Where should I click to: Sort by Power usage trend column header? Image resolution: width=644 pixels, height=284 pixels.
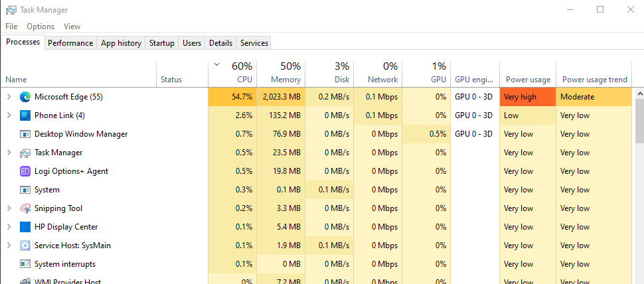coord(594,74)
